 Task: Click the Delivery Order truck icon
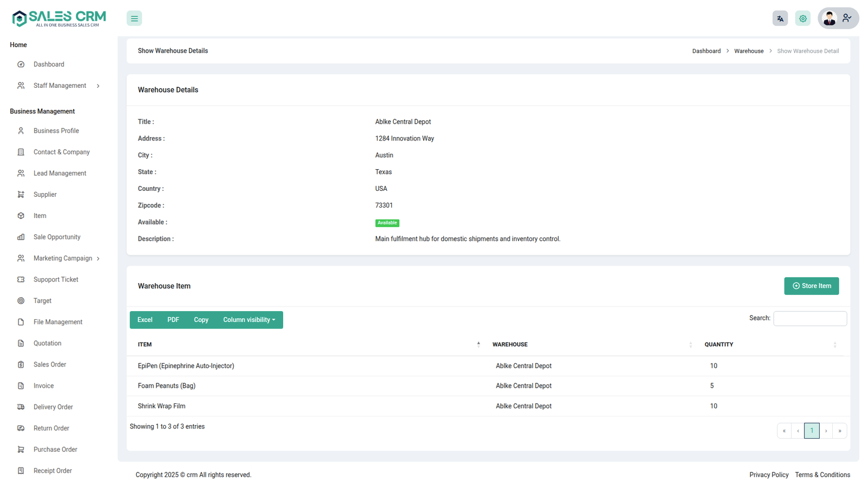click(x=21, y=407)
